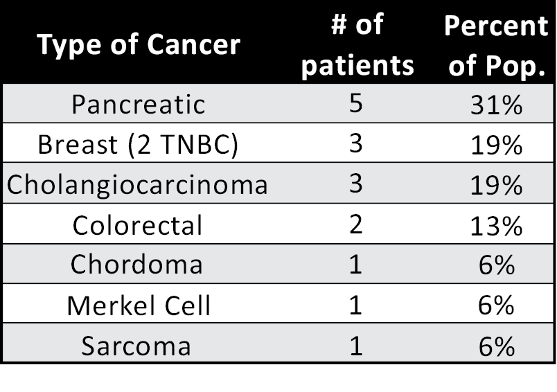Select the 6% value for Sarcoma
This screenshot has height=392, width=557.
tap(495, 346)
